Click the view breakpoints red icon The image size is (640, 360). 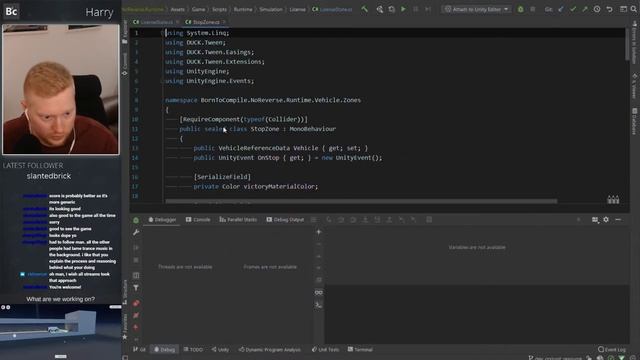136,303
